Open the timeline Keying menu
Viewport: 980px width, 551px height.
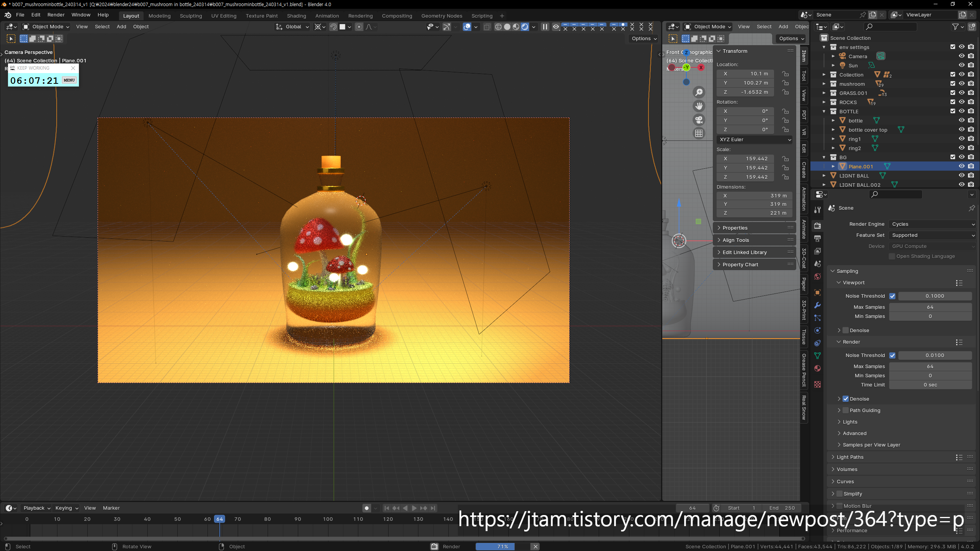coord(67,508)
